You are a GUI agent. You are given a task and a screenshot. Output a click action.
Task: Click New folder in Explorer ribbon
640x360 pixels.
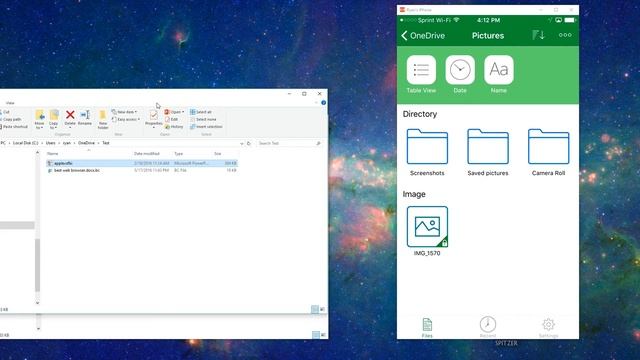[103, 120]
